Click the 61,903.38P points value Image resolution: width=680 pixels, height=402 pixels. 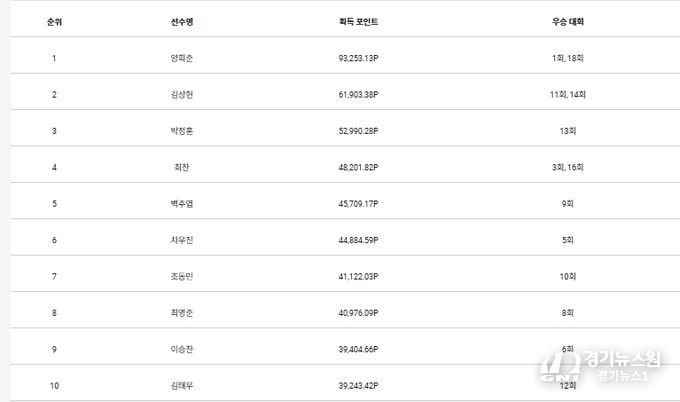[x=359, y=94]
